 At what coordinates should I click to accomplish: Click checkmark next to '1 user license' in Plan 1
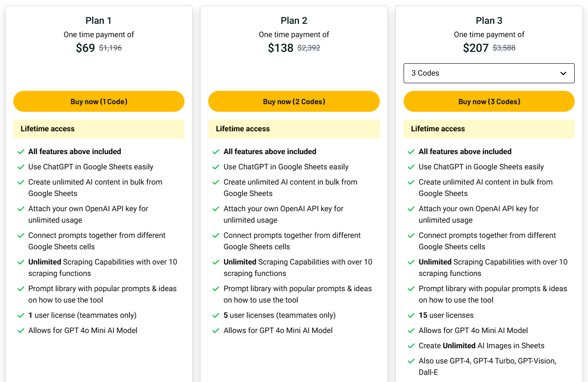click(x=21, y=315)
